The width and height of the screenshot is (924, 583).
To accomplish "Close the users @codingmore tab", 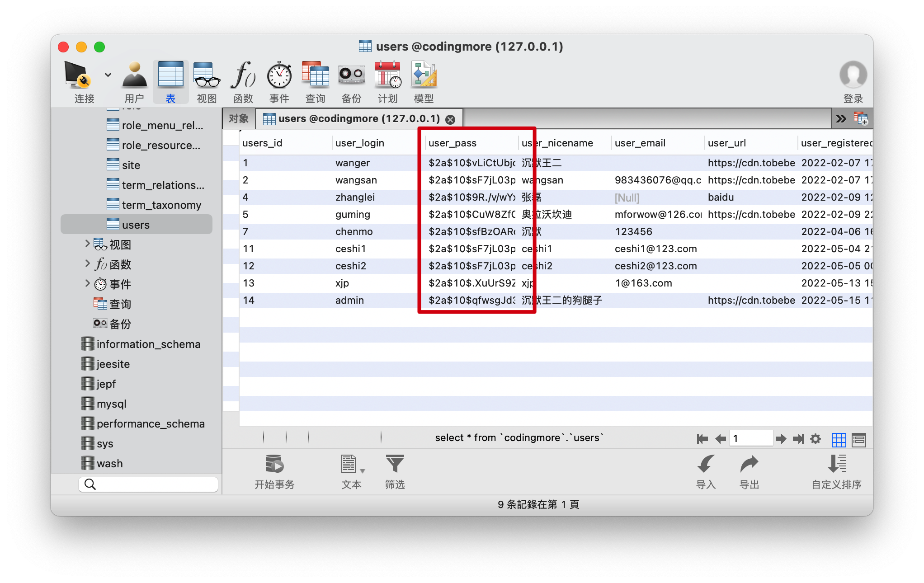I will 450,119.
